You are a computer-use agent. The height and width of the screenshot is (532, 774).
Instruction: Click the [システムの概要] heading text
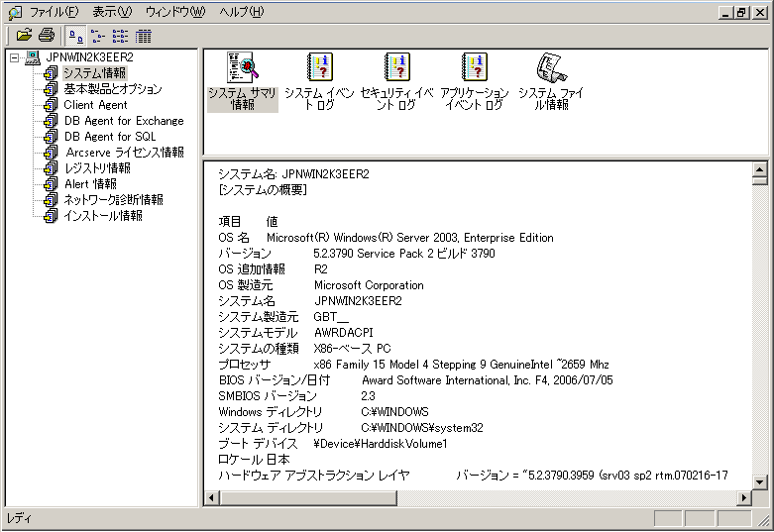pos(263,190)
